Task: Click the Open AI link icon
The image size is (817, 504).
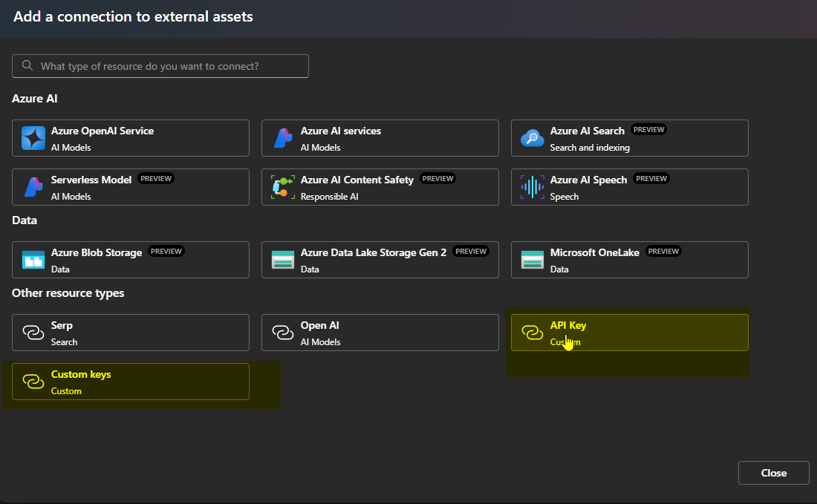Action: pyautogui.click(x=283, y=333)
